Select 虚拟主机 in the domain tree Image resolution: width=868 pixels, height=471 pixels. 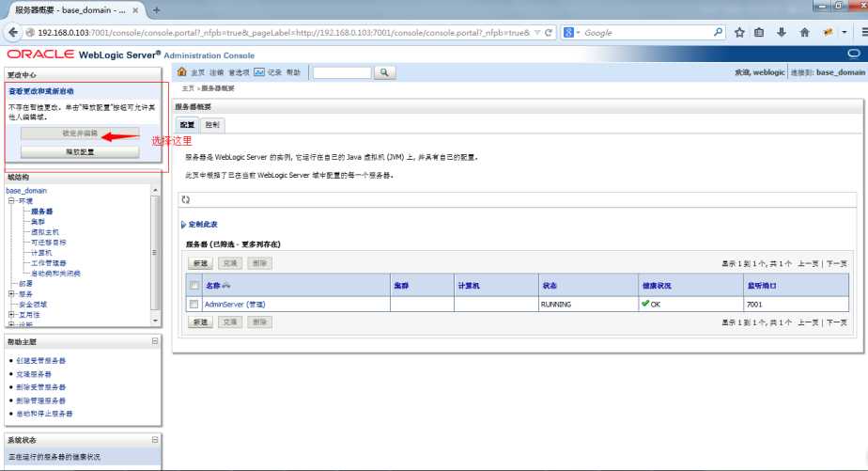44,232
